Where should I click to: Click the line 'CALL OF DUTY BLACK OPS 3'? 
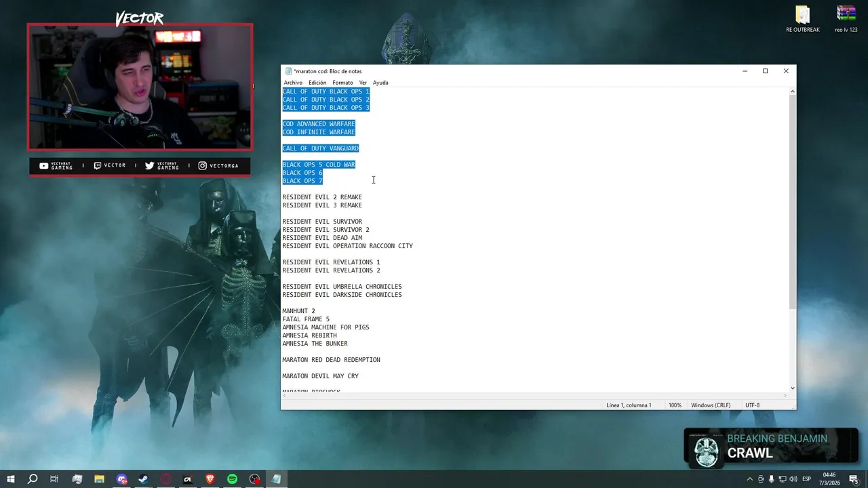(x=326, y=108)
